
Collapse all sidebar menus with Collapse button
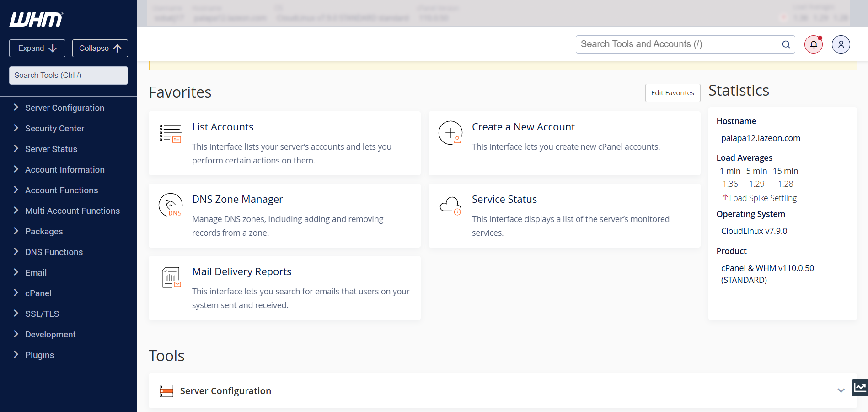[100, 48]
